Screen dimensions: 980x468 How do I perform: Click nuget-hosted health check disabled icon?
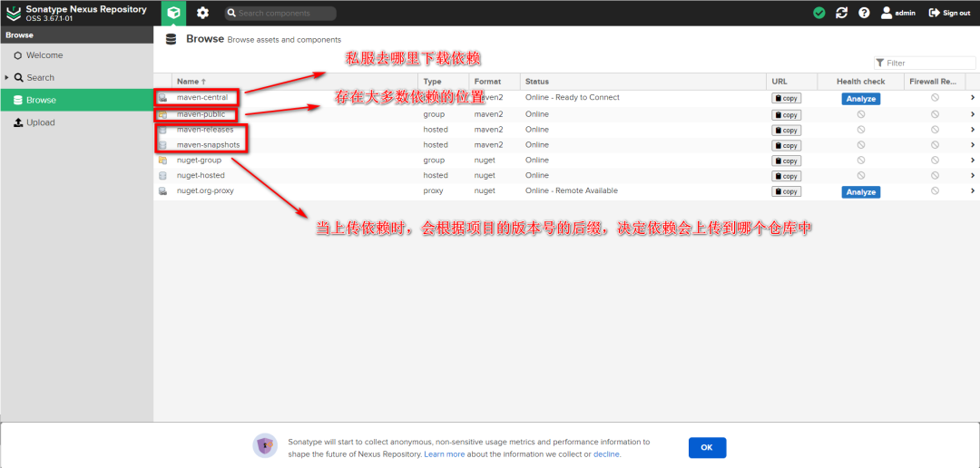[860, 176]
